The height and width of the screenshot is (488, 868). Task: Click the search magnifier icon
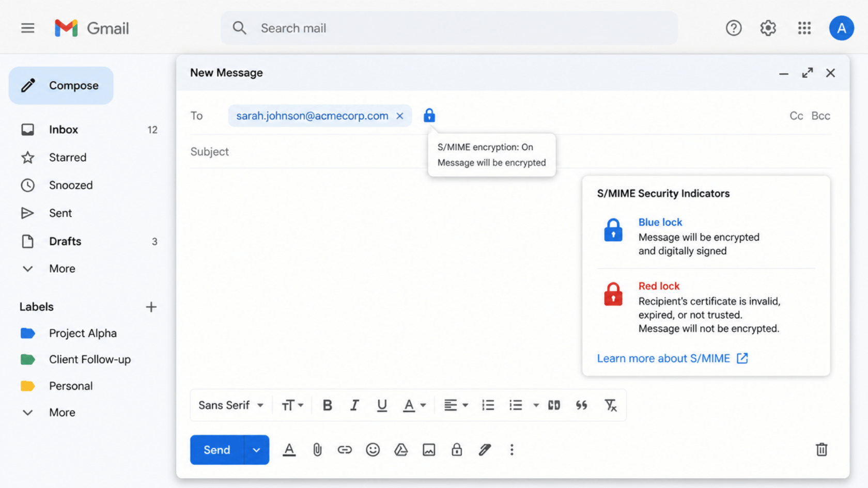pyautogui.click(x=239, y=28)
